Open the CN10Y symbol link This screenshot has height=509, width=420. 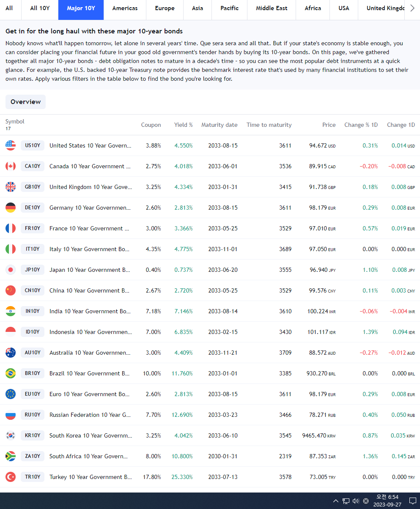[x=33, y=290]
